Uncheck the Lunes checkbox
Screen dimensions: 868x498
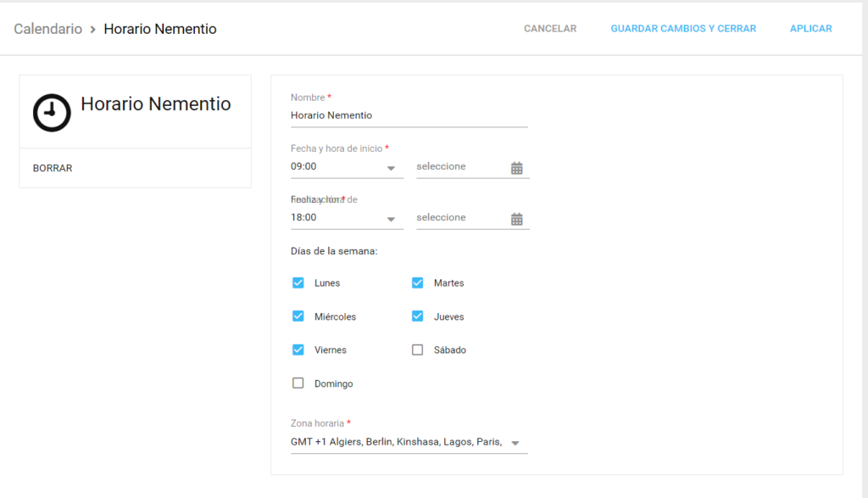pyautogui.click(x=298, y=283)
